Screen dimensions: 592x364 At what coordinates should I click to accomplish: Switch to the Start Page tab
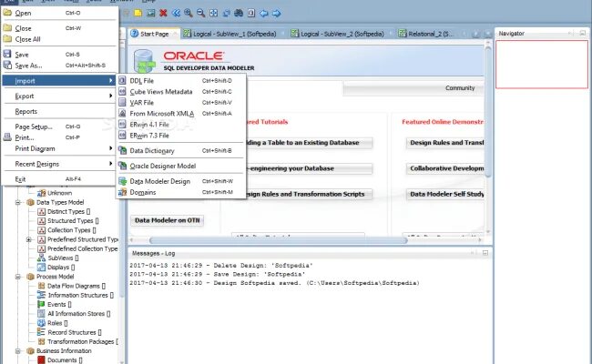coord(154,34)
